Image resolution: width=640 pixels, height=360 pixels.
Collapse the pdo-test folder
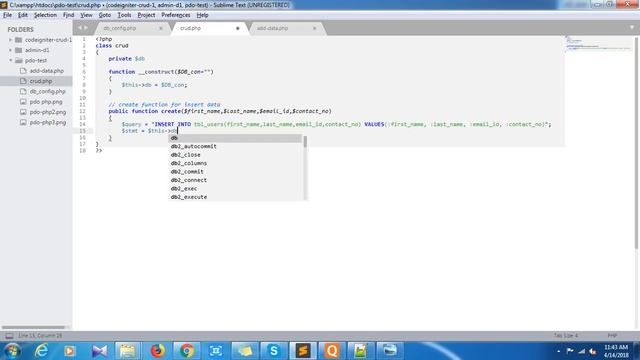[x=10, y=60]
